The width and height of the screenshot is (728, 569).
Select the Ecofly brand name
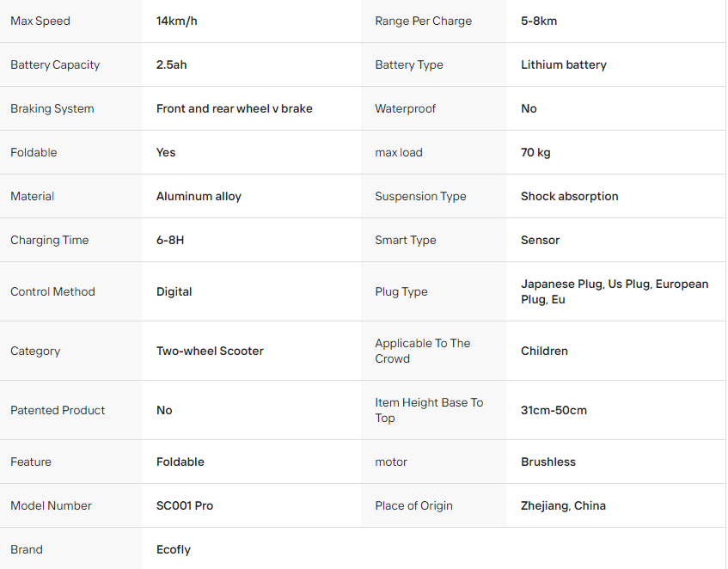tap(173, 549)
